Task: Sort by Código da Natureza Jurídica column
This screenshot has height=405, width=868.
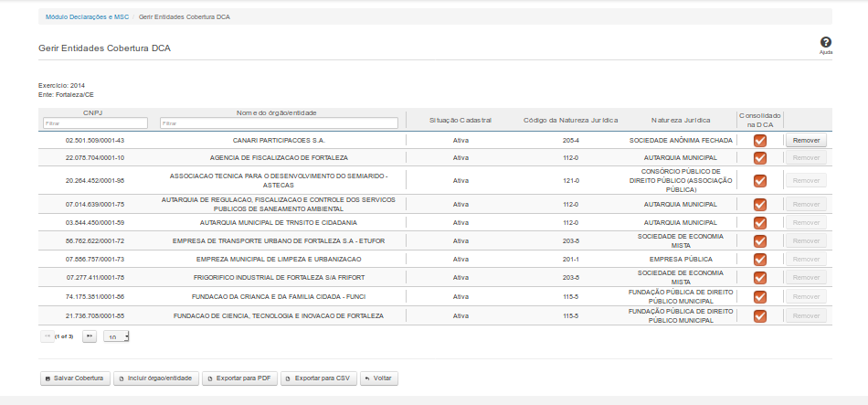Action: (570, 120)
